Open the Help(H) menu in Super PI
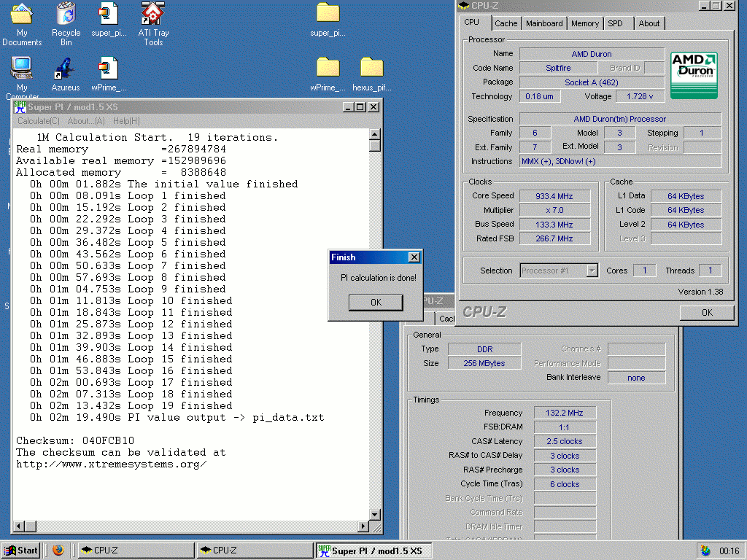This screenshot has width=747, height=560. 126,121
